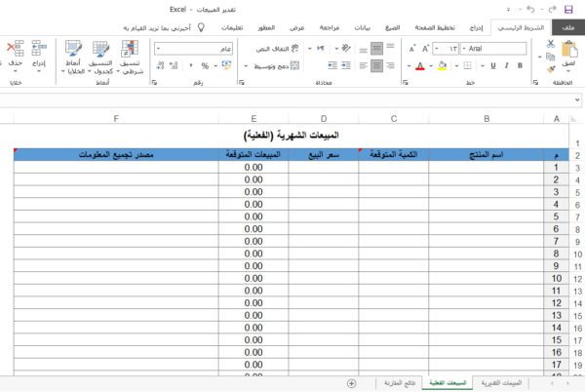The height and width of the screenshot is (392, 585).
Task: Select column F header
Action: coord(116,119)
